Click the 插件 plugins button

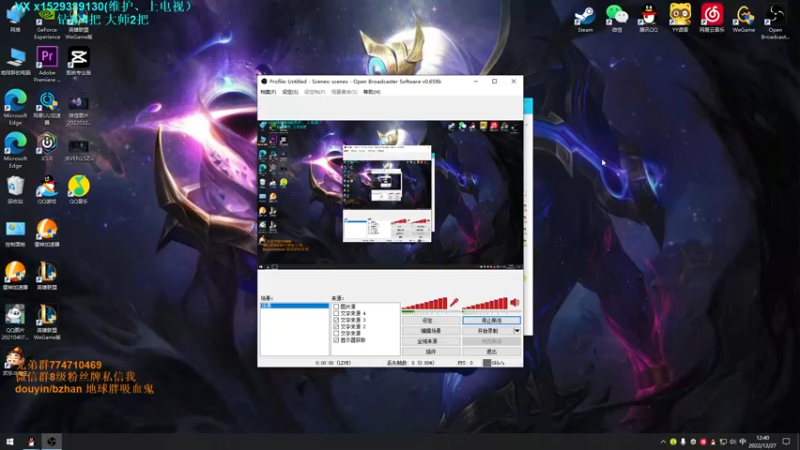click(x=431, y=352)
